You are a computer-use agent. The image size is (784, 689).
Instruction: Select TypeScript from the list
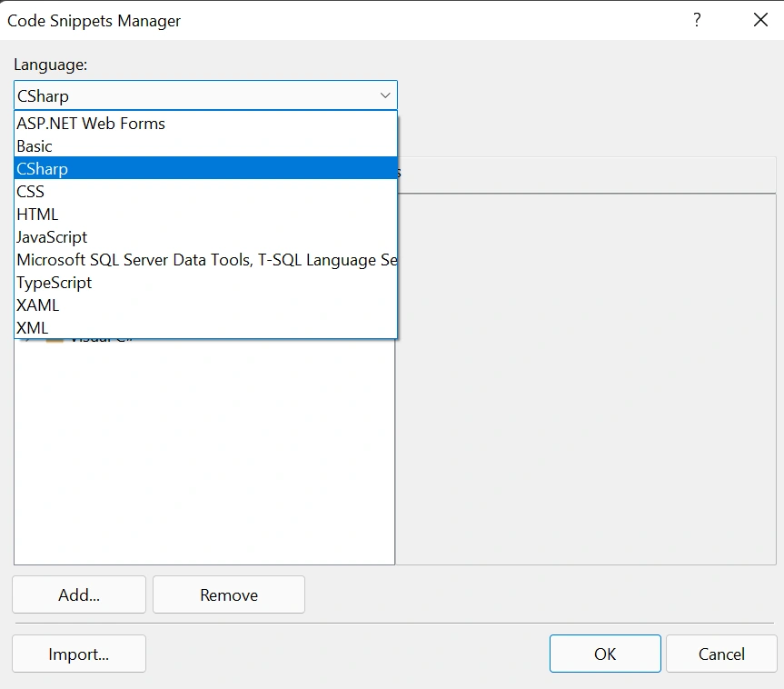point(205,282)
